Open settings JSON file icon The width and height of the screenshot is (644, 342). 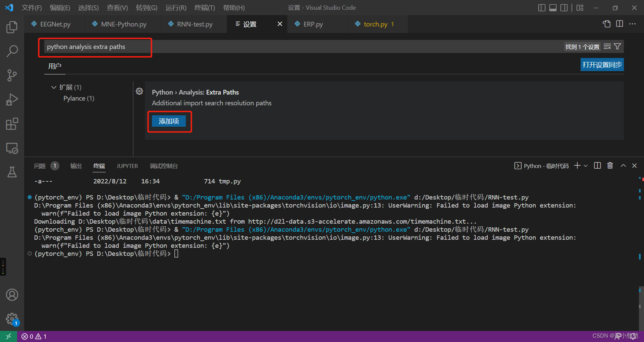pos(606,24)
